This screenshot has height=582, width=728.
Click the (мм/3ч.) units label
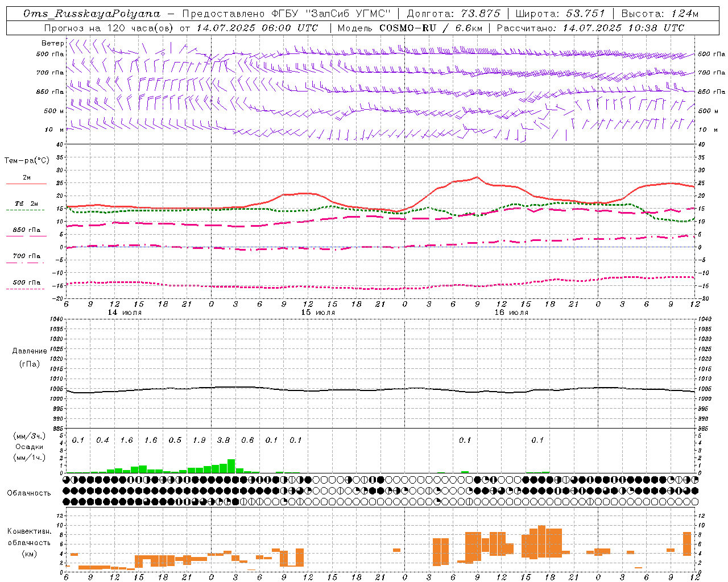(x=28, y=435)
